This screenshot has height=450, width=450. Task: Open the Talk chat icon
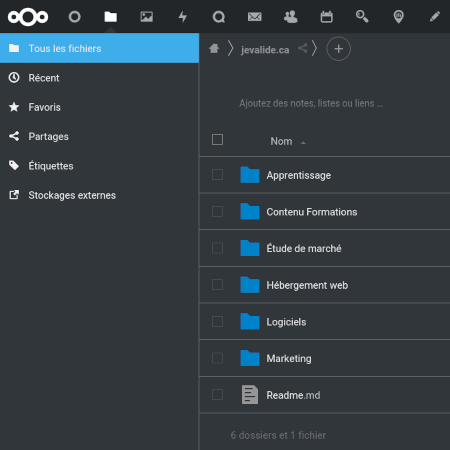coord(219,17)
